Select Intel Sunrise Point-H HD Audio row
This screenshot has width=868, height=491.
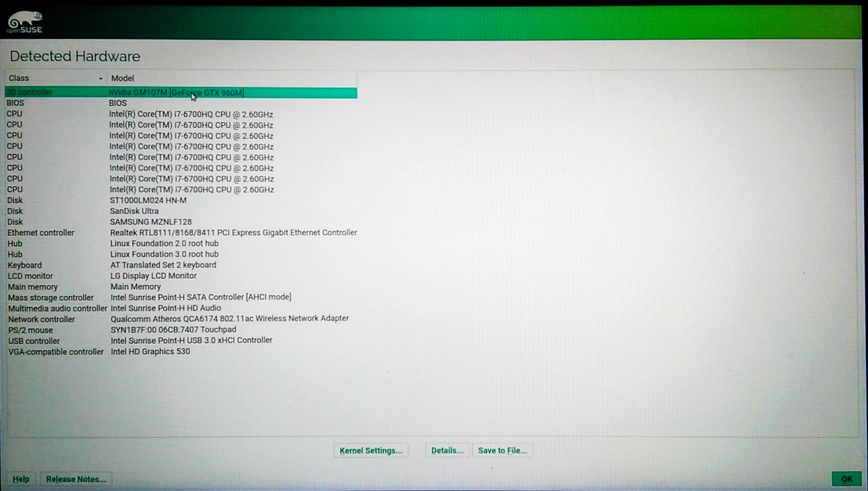pyautogui.click(x=181, y=308)
